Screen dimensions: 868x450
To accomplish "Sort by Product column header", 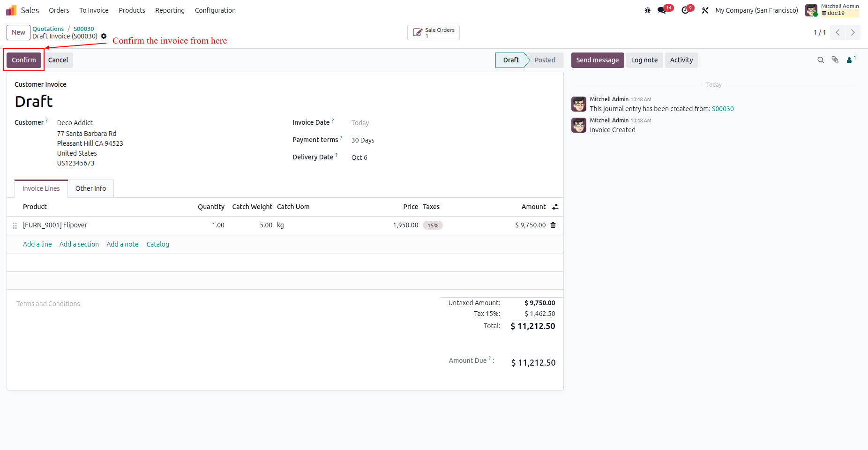I will 35,207.
